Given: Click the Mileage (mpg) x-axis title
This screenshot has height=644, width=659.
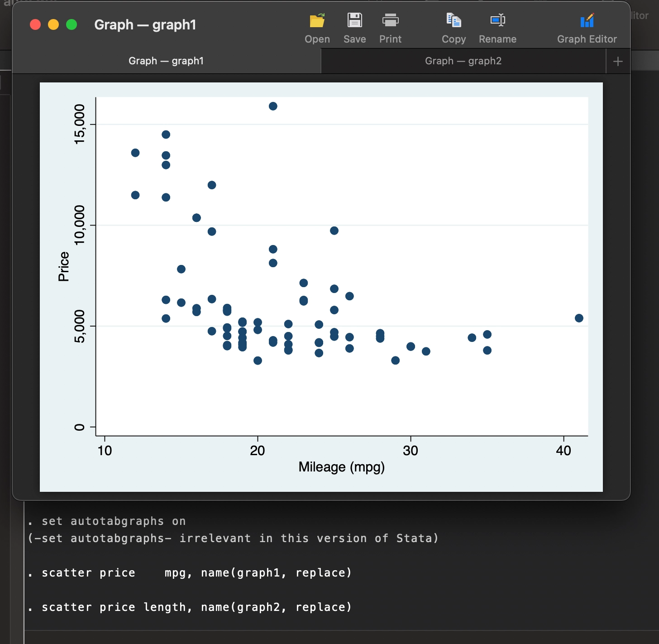Looking at the screenshot, I should point(341,467).
